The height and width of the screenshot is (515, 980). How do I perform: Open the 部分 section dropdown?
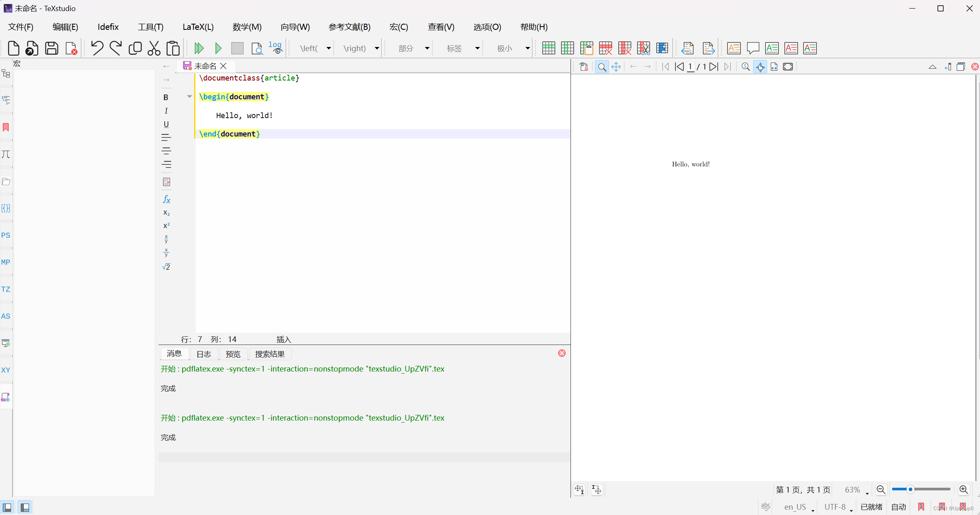[427, 48]
